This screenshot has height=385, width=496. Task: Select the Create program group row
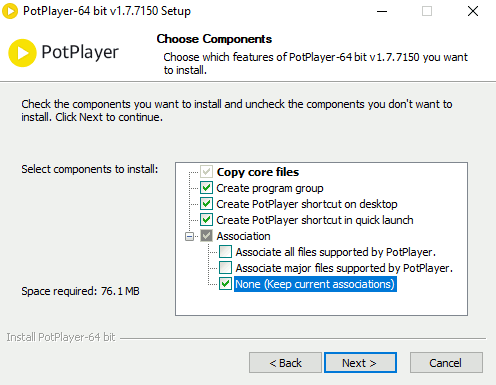coord(270,188)
